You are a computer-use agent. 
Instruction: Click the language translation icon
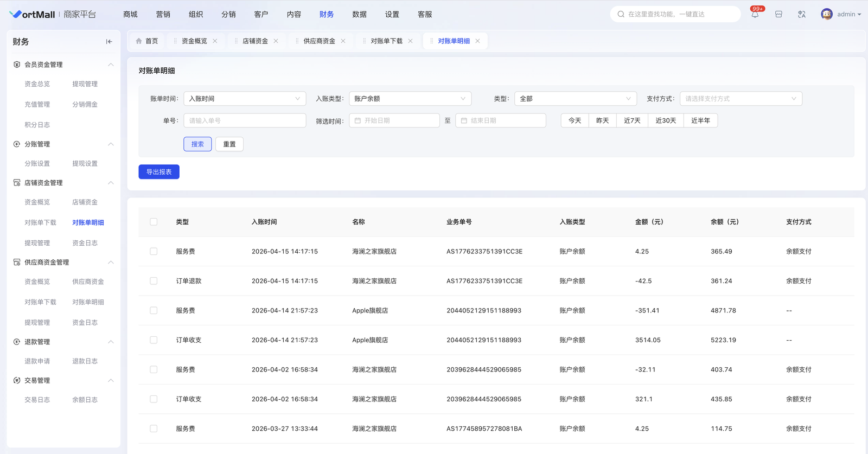click(801, 15)
